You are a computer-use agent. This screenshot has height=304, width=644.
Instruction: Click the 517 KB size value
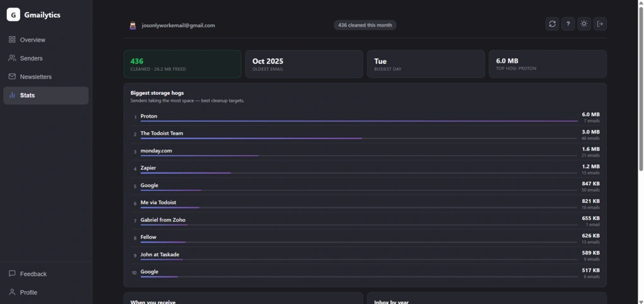tap(590, 270)
